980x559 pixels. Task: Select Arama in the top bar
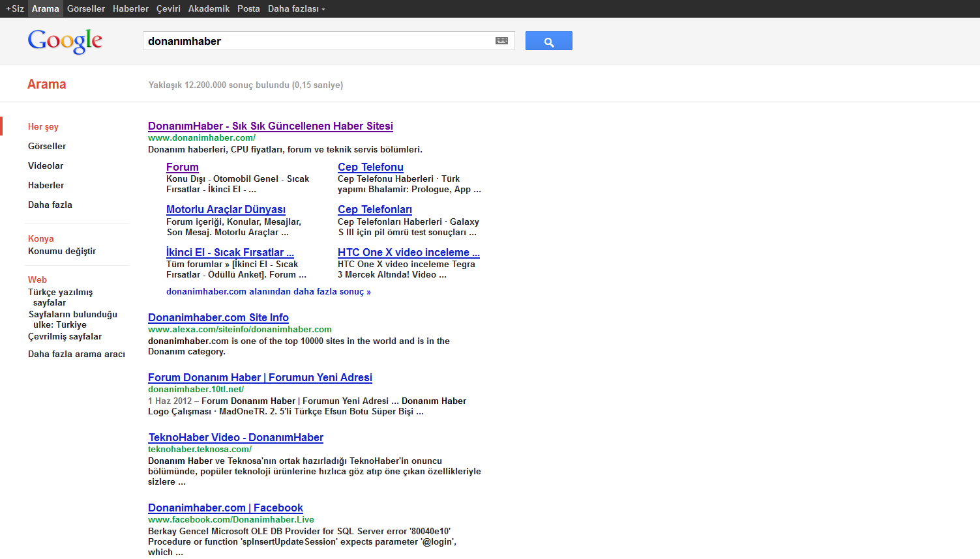click(46, 8)
